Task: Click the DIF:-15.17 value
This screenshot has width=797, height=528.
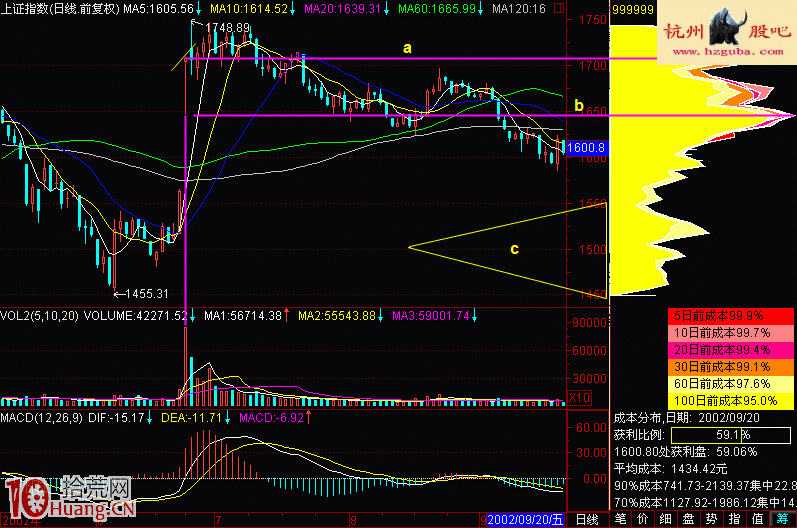Action: pyautogui.click(x=116, y=418)
